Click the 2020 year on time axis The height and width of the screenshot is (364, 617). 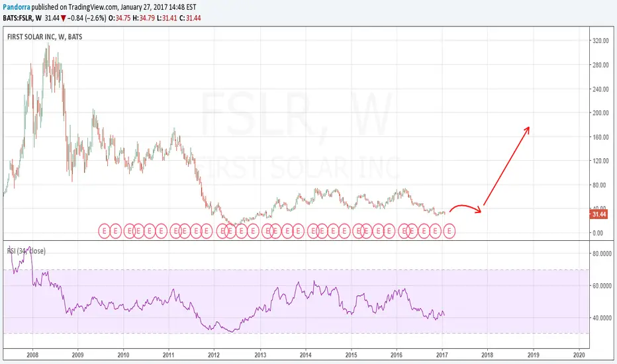(579, 355)
